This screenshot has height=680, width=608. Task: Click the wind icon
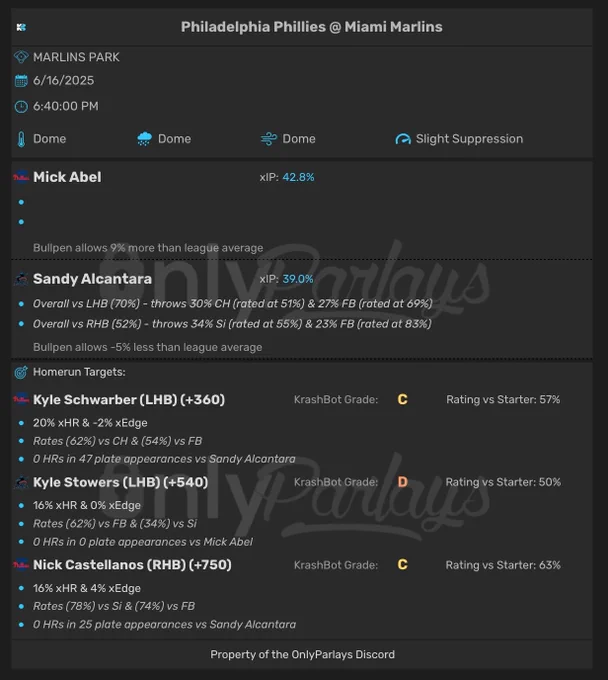click(269, 139)
